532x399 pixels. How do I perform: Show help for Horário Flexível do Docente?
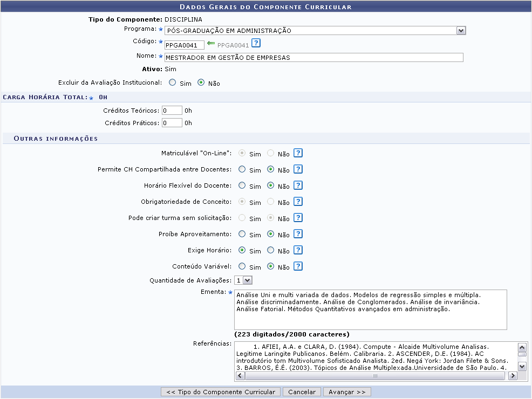coord(298,185)
